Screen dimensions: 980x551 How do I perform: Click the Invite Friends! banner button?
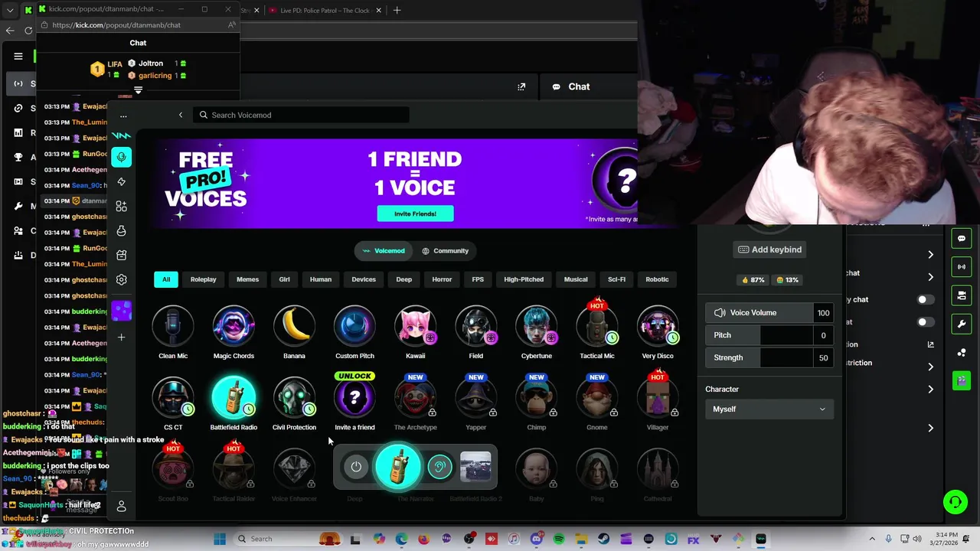click(415, 214)
